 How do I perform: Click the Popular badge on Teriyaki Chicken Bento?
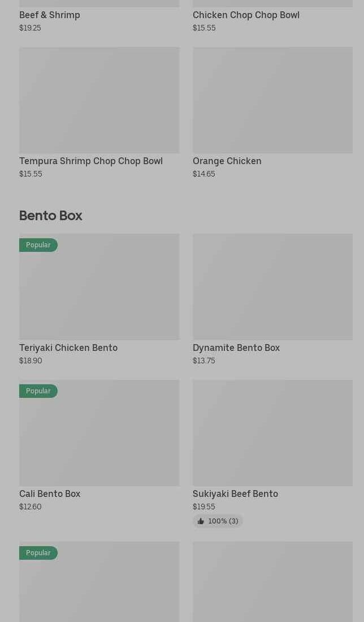click(x=38, y=245)
